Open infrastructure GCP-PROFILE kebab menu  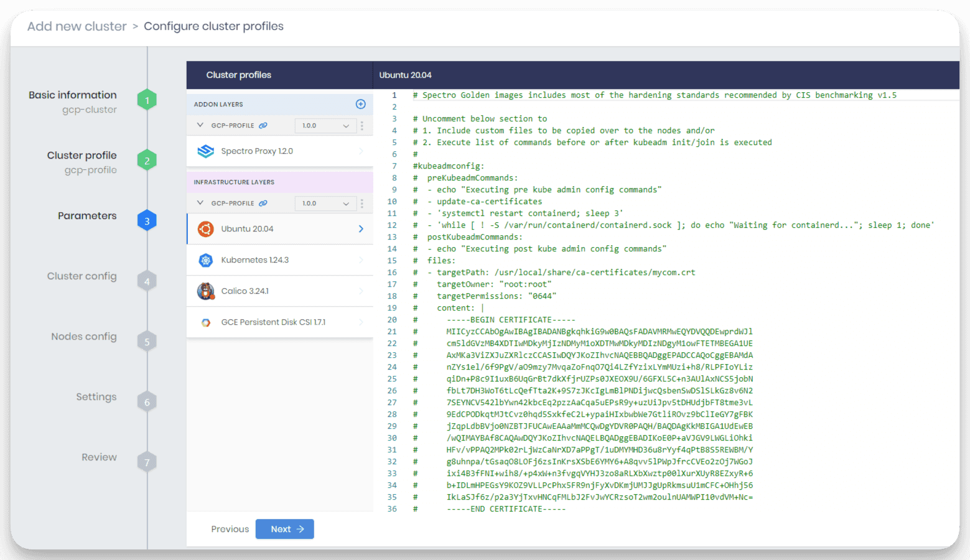(361, 203)
